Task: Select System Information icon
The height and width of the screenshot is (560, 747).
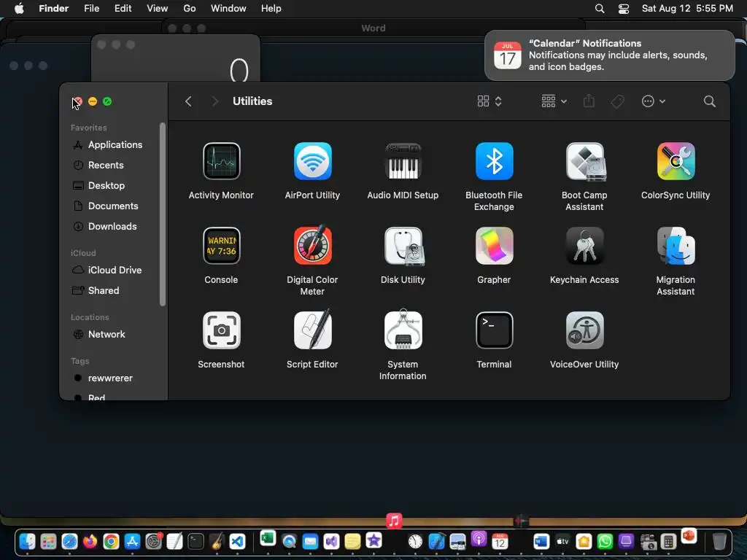Action: coord(403,329)
